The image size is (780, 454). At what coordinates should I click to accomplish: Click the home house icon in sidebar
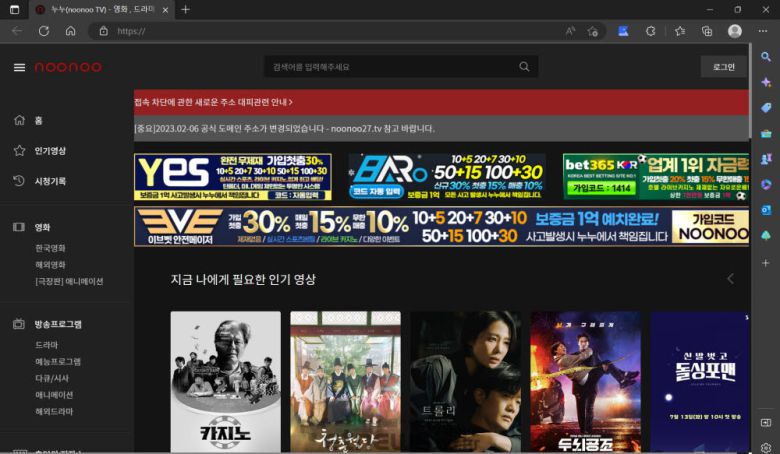(19, 120)
